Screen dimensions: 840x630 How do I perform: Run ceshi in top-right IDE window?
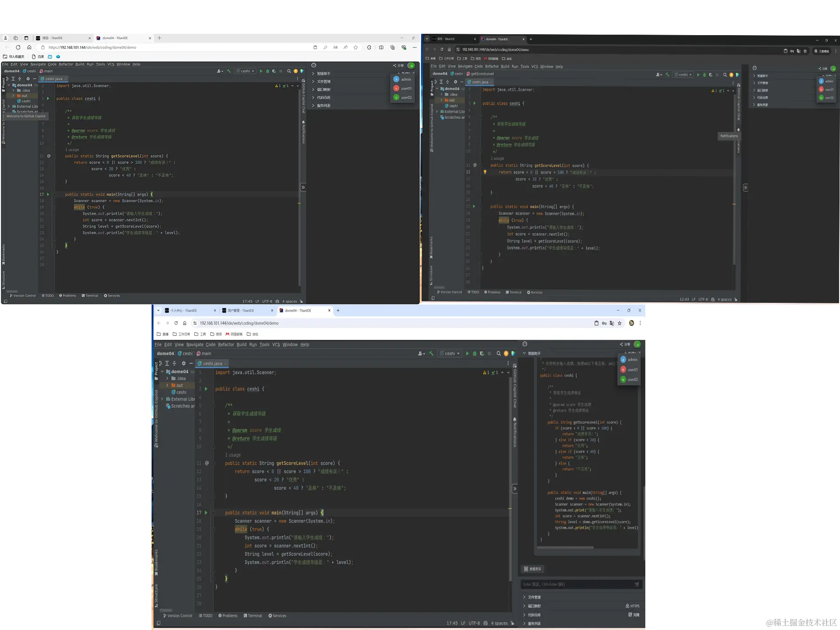(698, 75)
